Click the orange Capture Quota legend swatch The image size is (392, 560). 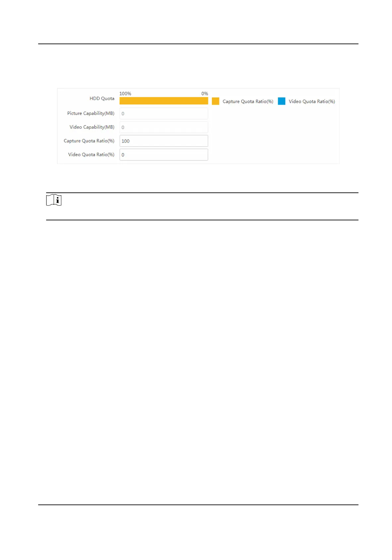(x=215, y=101)
